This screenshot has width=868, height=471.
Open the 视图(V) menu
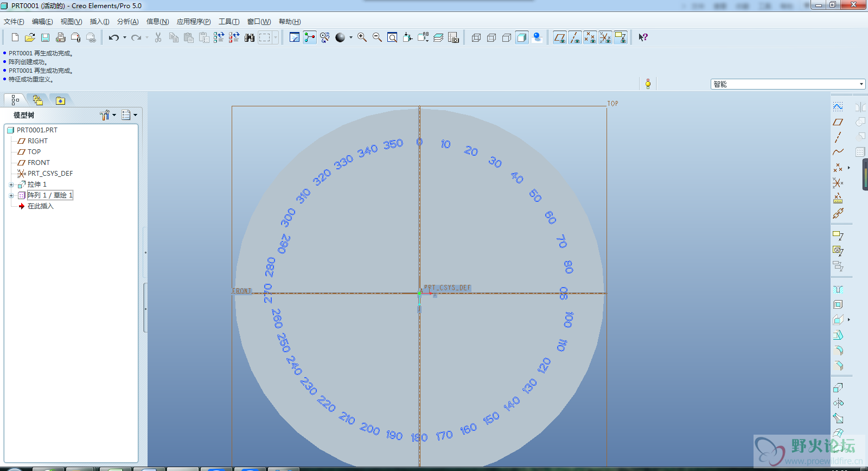tap(71, 22)
